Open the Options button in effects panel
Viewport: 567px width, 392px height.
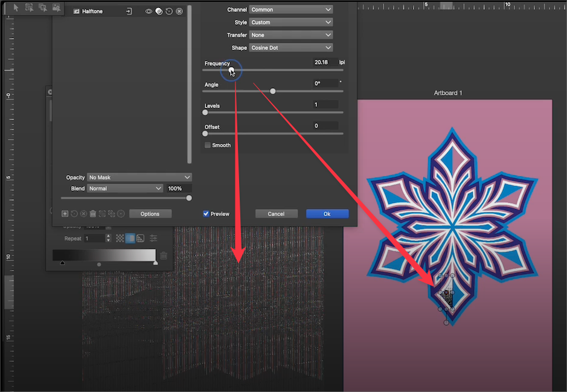tap(150, 214)
